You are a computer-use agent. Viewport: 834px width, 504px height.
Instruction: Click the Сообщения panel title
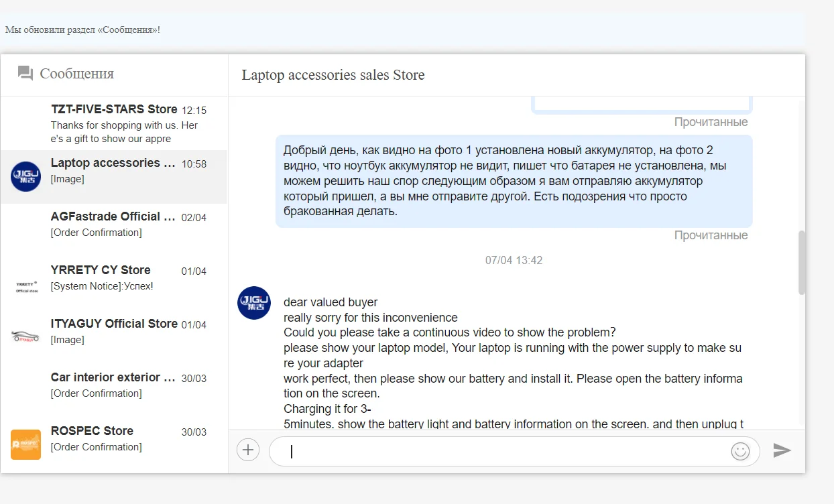[77, 74]
